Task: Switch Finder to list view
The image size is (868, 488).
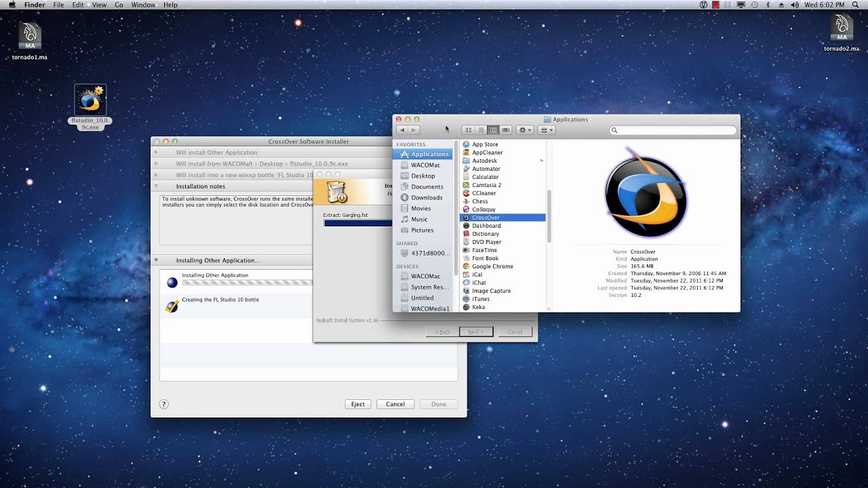Action: point(481,130)
